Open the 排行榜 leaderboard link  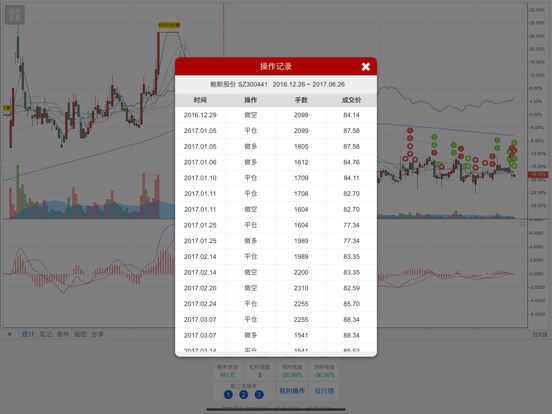324,391
